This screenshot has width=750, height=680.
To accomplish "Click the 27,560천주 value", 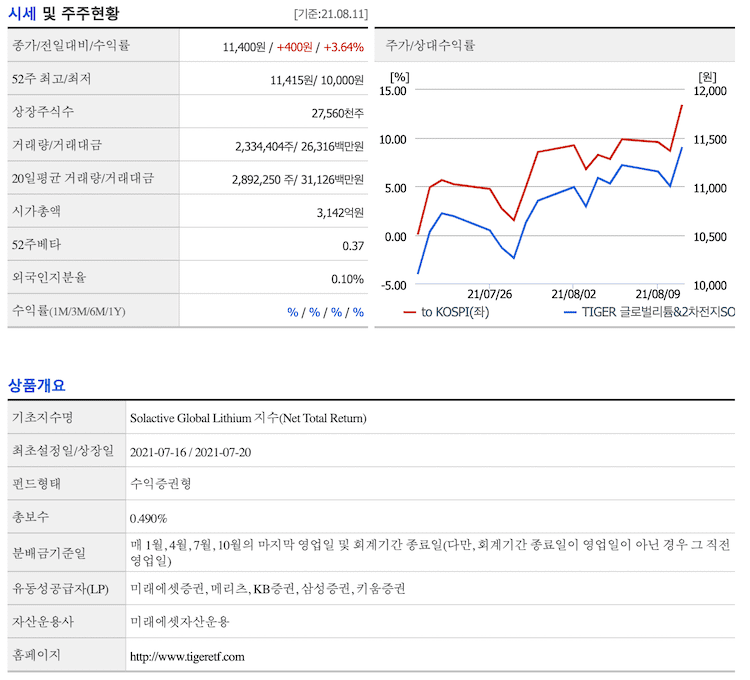I will (338, 113).
